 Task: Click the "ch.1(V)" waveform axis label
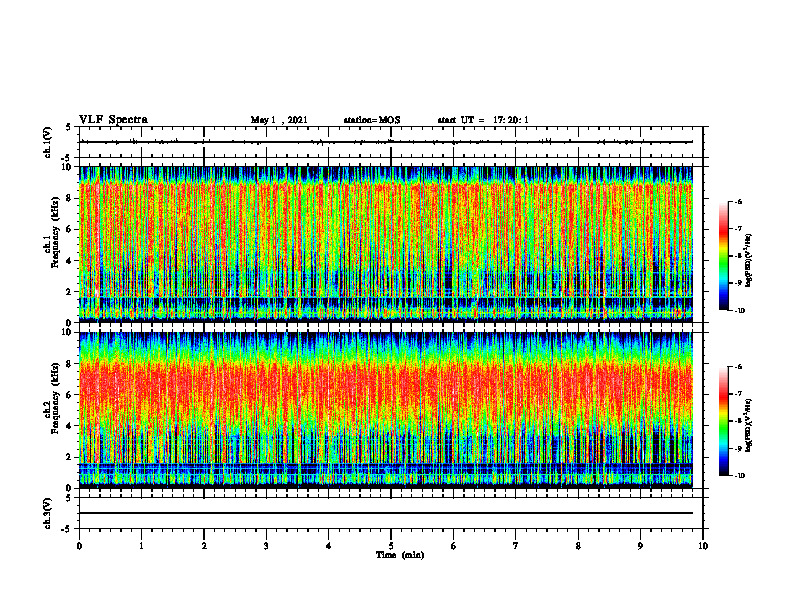point(48,142)
